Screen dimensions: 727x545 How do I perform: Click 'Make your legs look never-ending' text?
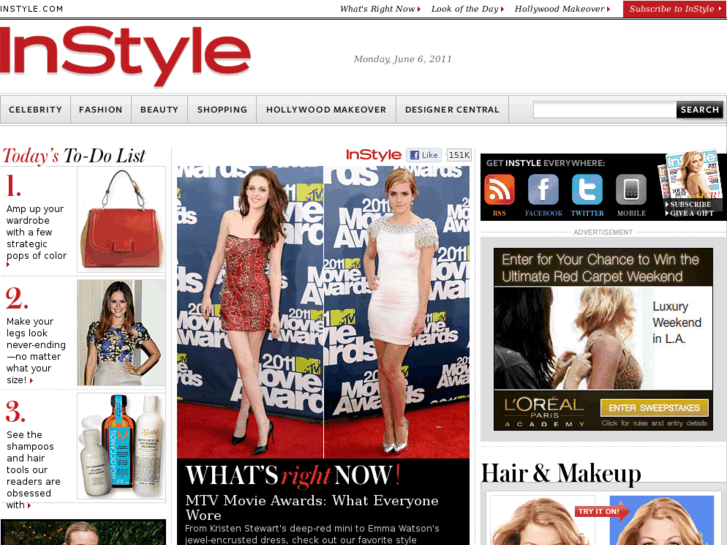(x=36, y=351)
